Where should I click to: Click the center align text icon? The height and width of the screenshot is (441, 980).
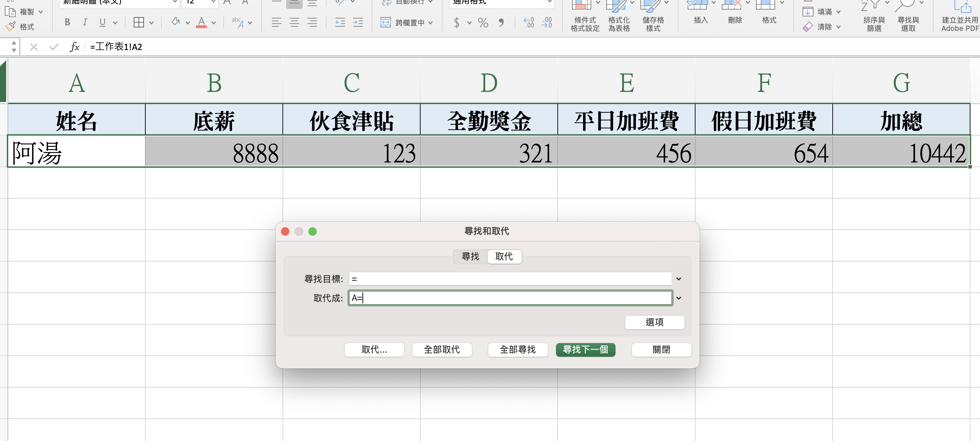294,23
